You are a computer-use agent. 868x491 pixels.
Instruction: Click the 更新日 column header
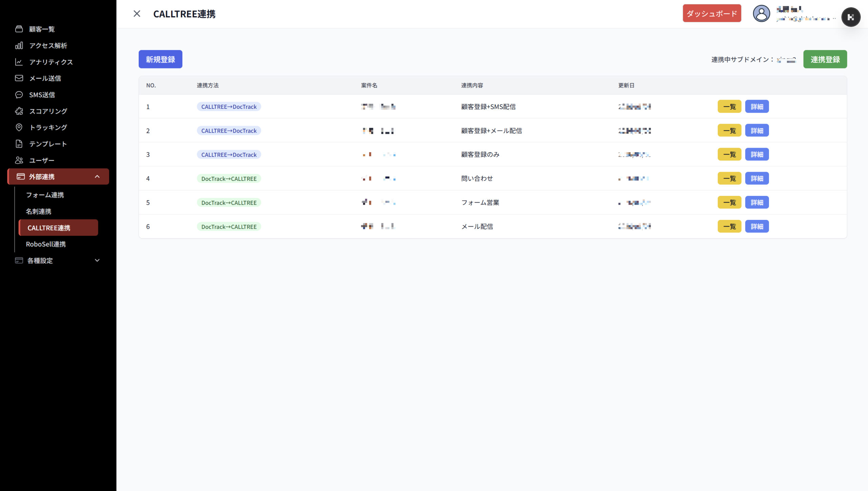coord(626,85)
